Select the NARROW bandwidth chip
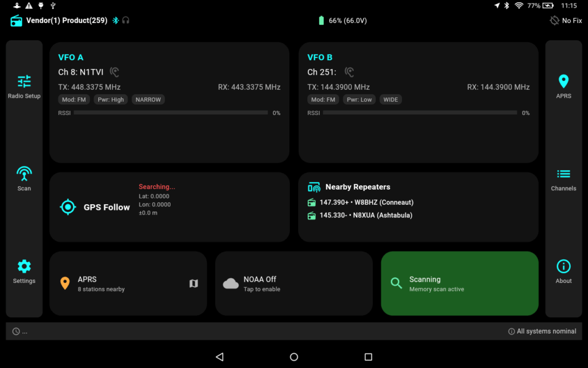The width and height of the screenshot is (588, 368). pos(148,99)
